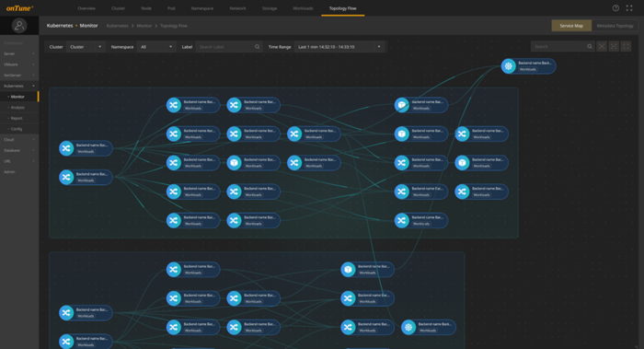Screen dimensions: 644x349
Task: Switch to the Overview tab
Action: pyautogui.click(x=86, y=8)
